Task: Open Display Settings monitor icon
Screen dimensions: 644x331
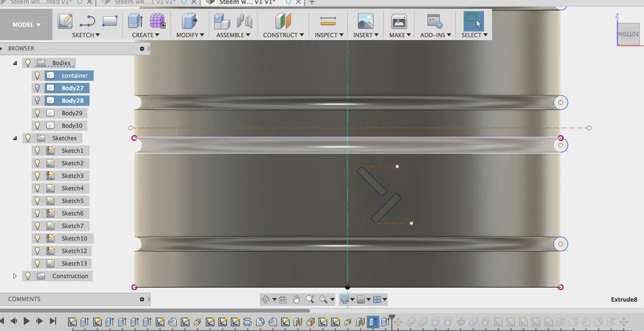Action: coord(345,299)
